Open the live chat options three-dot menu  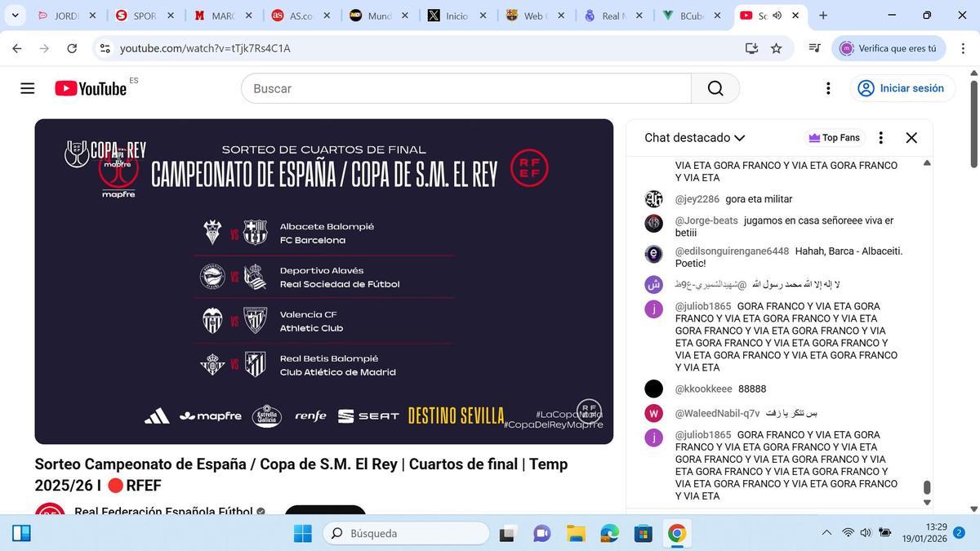click(881, 137)
